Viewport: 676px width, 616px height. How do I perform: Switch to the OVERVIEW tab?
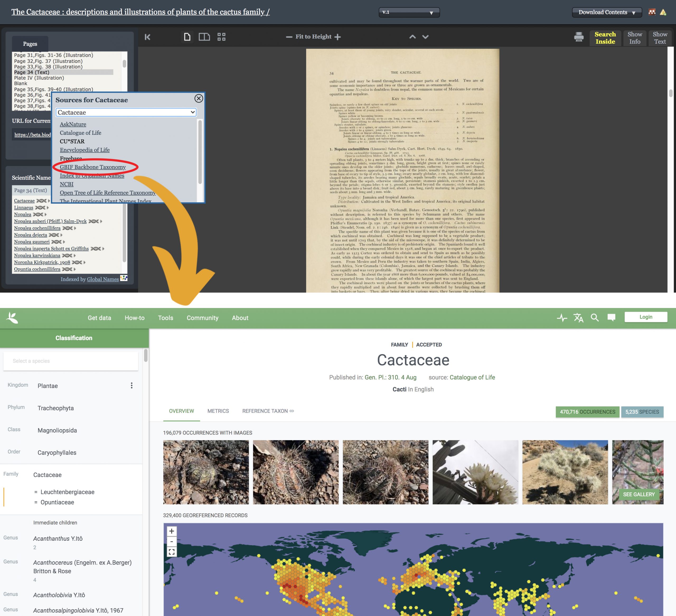pyautogui.click(x=181, y=411)
